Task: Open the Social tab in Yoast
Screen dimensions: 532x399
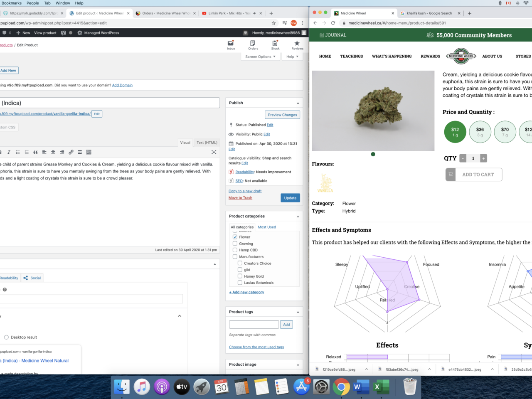Action: pos(32,278)
